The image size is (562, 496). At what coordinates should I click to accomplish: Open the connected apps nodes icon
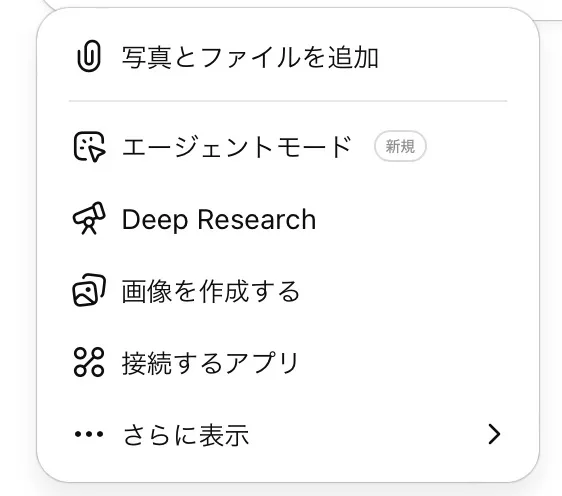pyautogui.click(x=89, y=362)
